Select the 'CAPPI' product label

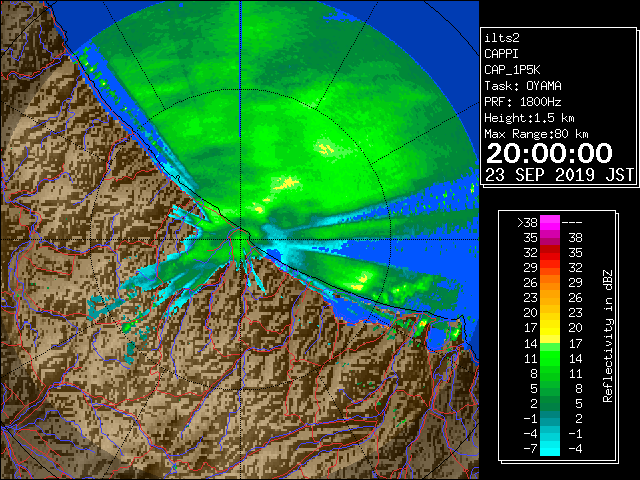501,54
